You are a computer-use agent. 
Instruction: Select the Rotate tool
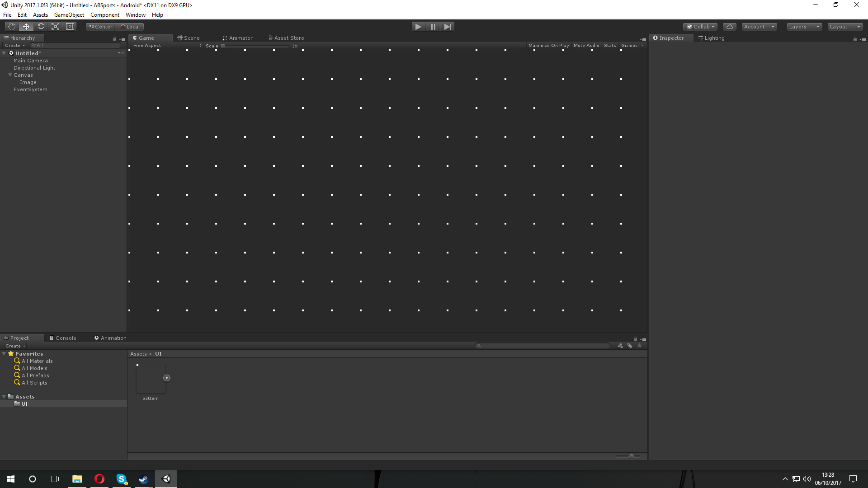coord(41,27)
